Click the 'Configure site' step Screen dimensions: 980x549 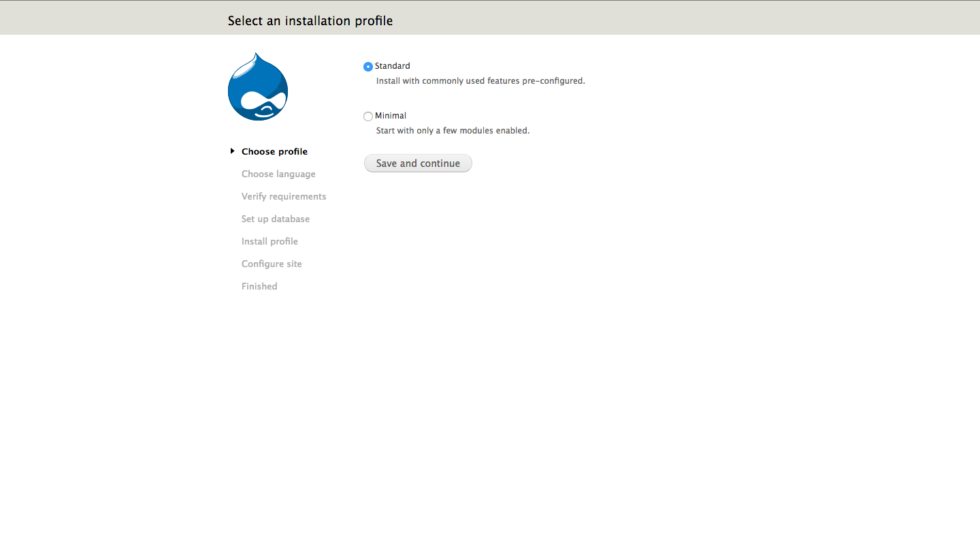pyautogui.click(x=272, y=264)
